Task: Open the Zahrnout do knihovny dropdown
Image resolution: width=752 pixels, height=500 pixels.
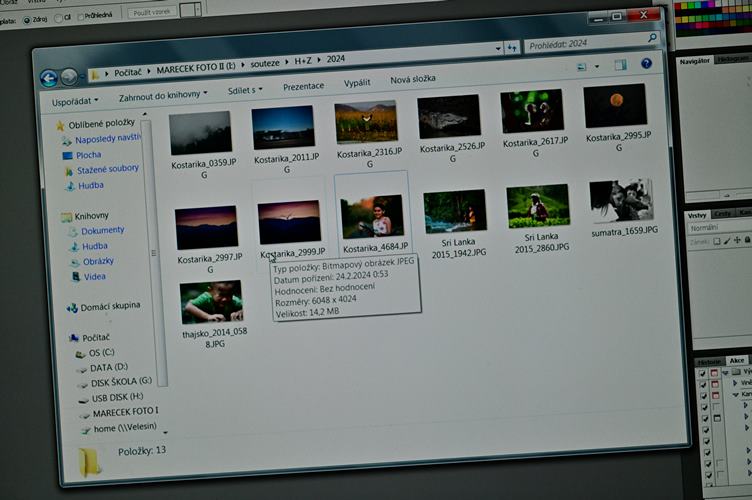Action: pos(163,95)
